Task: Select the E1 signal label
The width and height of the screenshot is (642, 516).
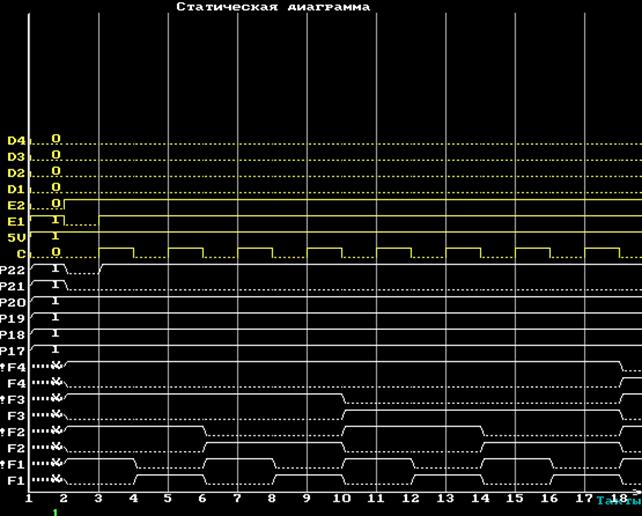Action: [16, 222]
